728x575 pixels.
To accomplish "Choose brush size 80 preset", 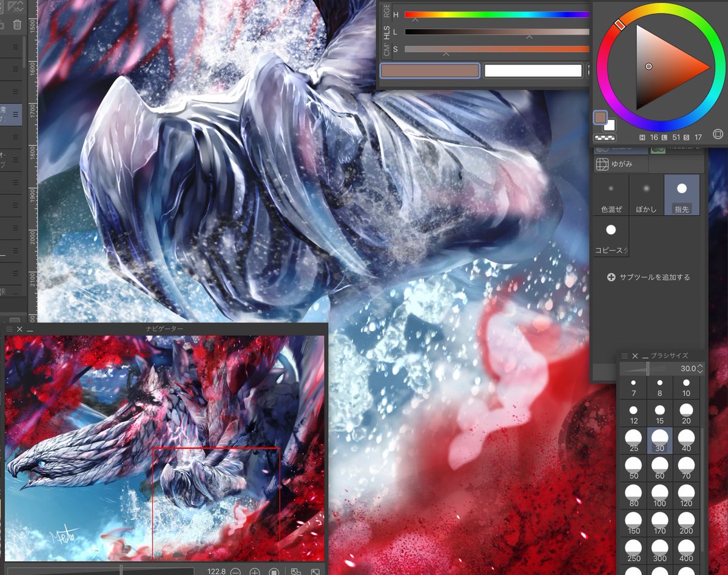I will tap(633, 496).
